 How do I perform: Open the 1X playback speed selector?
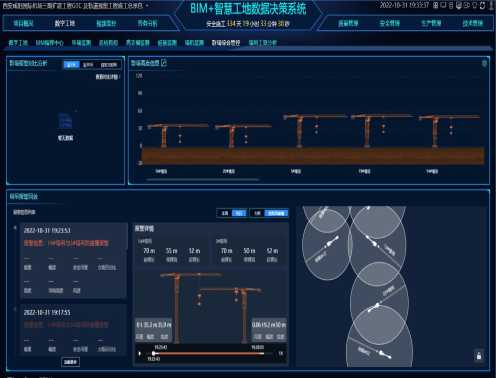[x=281, y=353]
